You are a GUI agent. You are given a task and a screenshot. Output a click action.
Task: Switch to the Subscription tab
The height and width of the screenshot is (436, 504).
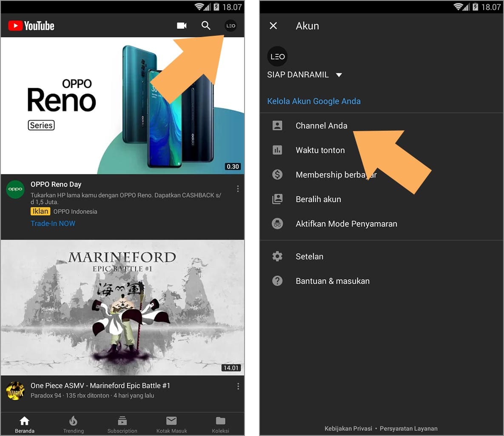click(x=122, y=425)
